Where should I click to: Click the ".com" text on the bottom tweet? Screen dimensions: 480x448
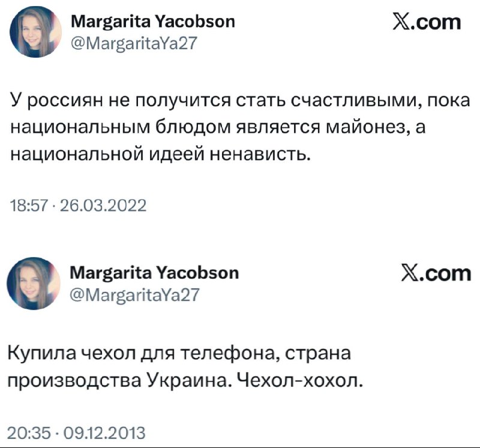[445, 273]
